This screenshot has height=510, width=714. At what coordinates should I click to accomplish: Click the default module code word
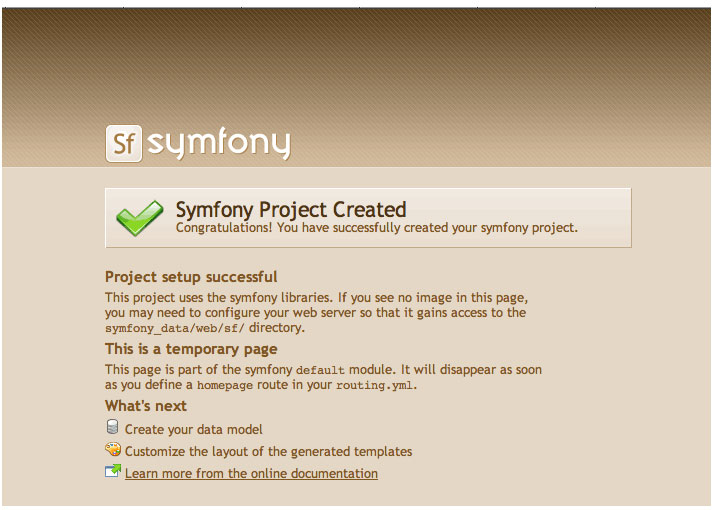pyautogui.click(x=320, y=370)
